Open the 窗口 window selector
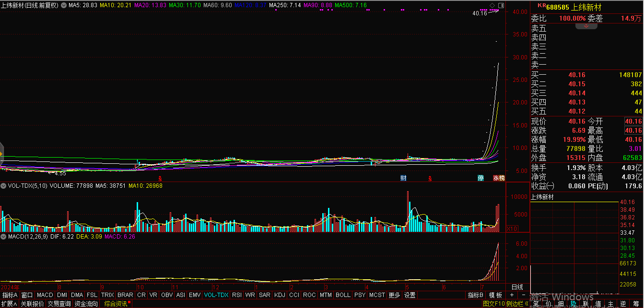Image resolution: width=644 pixels, height=308 pixels. (x=27, y=295)
